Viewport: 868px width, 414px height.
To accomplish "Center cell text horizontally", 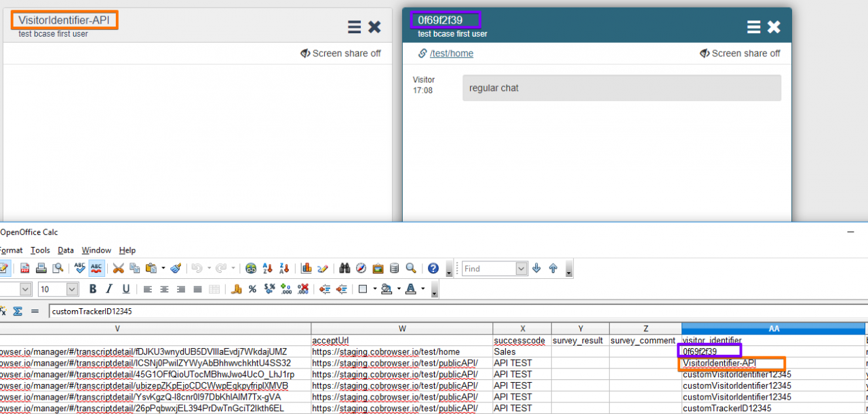I will (164, 289).
